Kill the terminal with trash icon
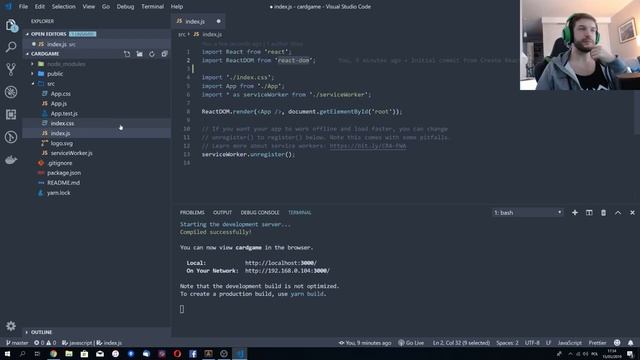The height and width of the screenshot is (360, 640). click(603, 213)
